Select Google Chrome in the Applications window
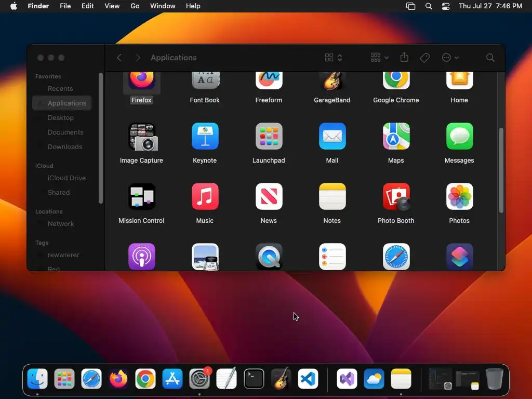 [396, 81]
